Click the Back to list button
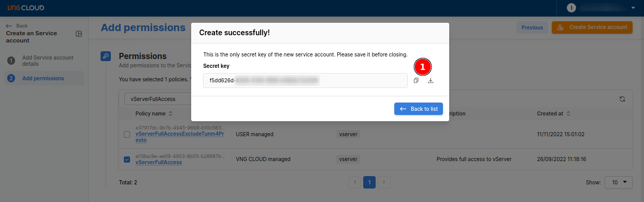This screenshot has width=644, height=202. coord(419,109)
